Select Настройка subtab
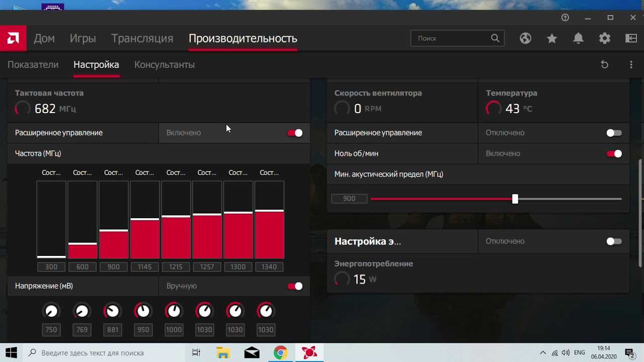The image size is (644, 362). tap(96, 64)
